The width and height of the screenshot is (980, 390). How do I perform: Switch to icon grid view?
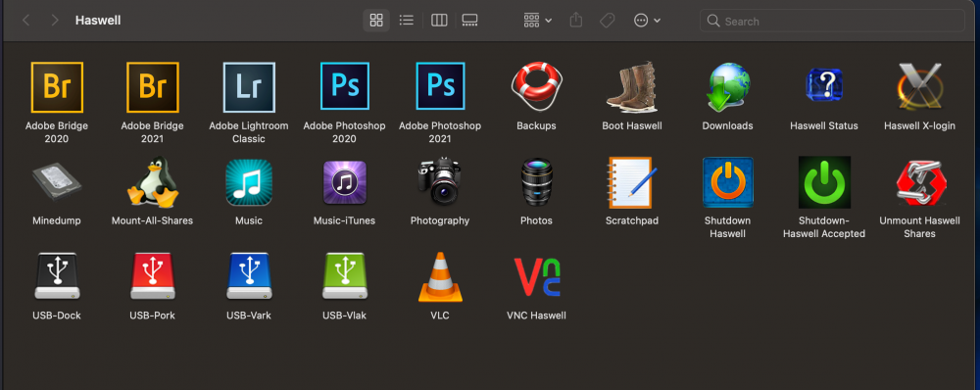376,20
